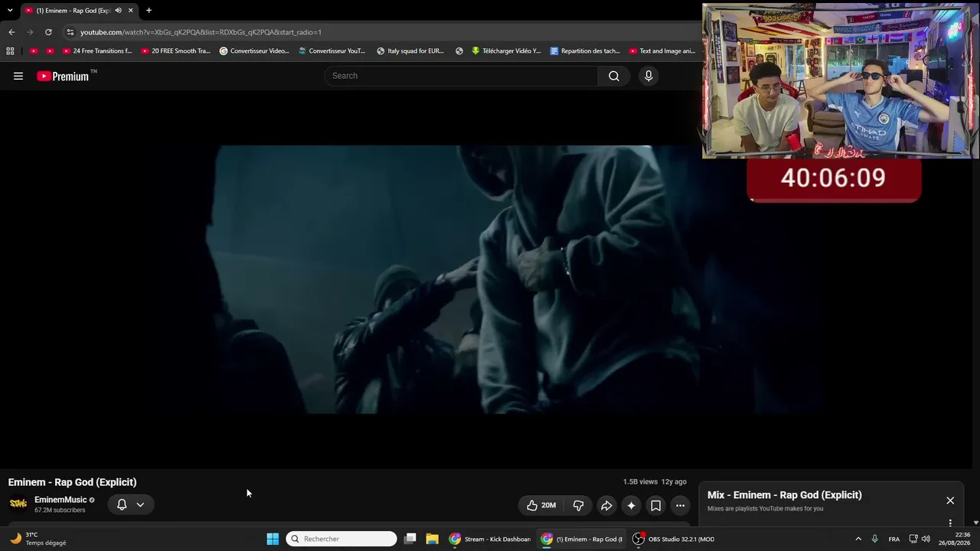
Task: Open File Explorer from the taskbar
Action: [x=432, y=539]
